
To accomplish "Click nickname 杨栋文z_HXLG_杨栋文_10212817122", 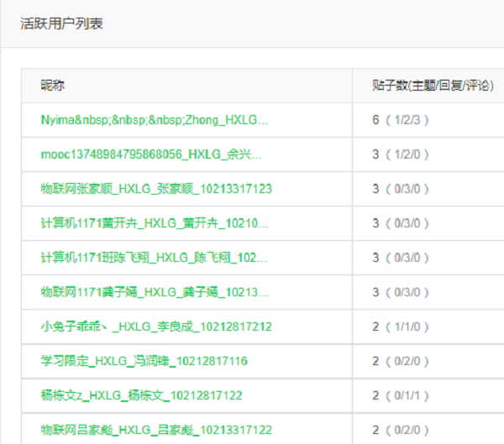I will tap(141, 395).
